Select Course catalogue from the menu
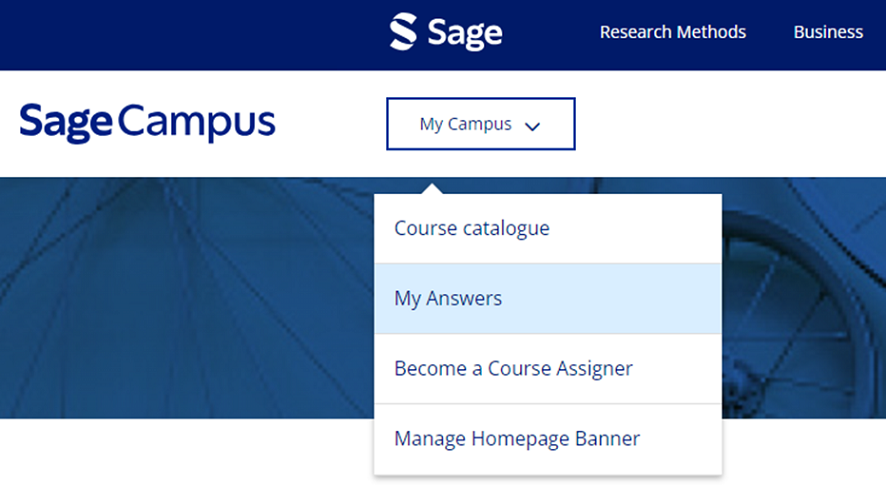 [x=548, y=228]
